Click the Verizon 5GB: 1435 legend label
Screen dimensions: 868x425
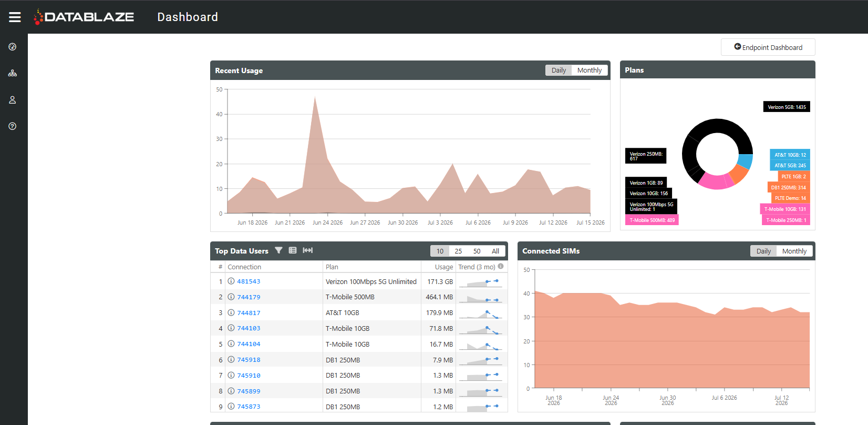pos(787,107)
